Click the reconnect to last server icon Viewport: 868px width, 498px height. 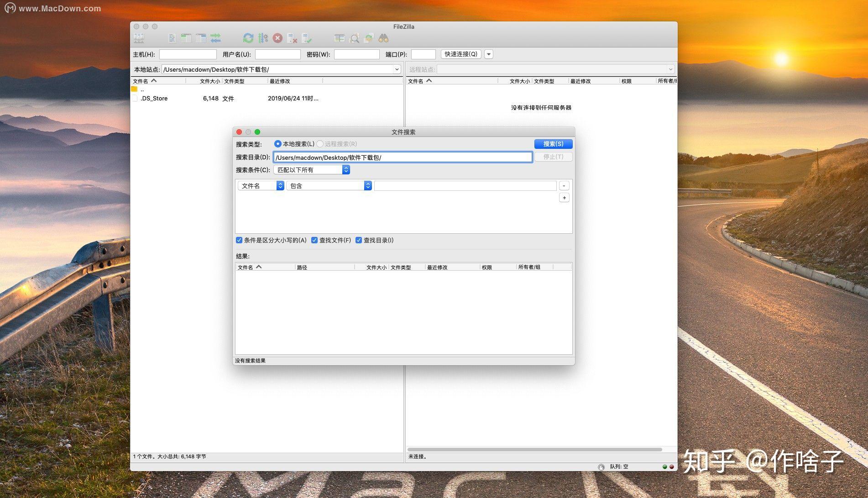[307, 38]
